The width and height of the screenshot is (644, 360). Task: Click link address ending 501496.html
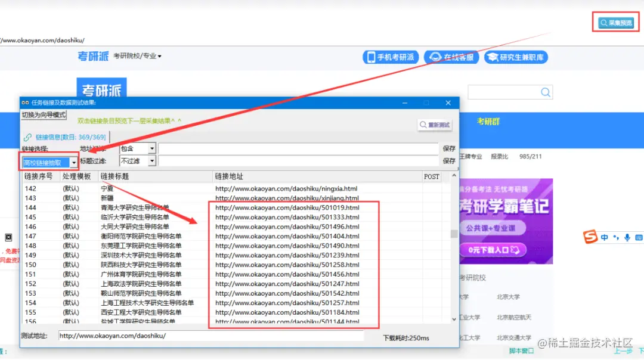[x=287, y=226]
